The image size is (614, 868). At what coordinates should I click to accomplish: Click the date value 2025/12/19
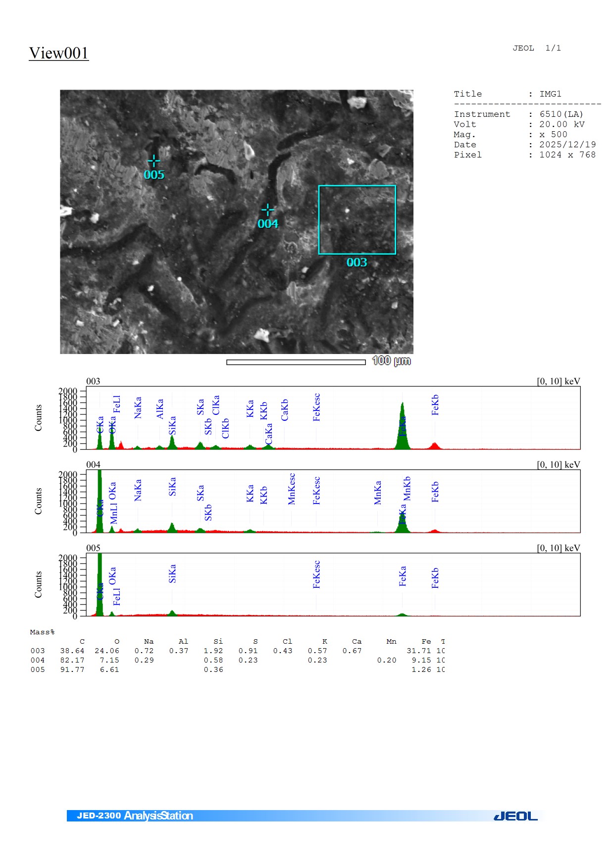567,145
